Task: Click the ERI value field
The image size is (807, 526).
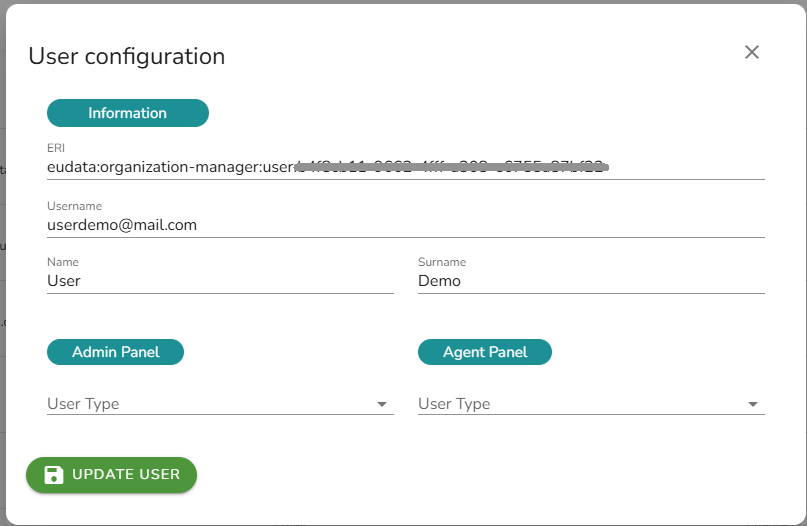Action: [x=406, y=167]
